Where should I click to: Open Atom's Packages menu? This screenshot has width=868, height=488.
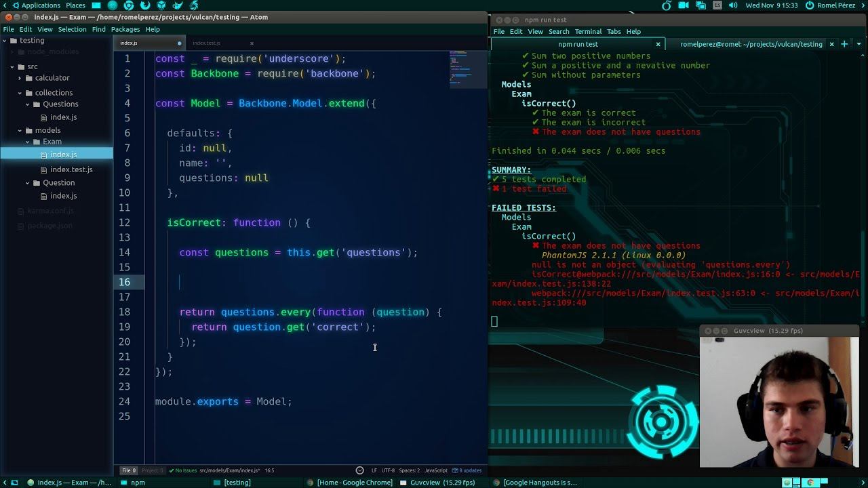tap(125, 29)
